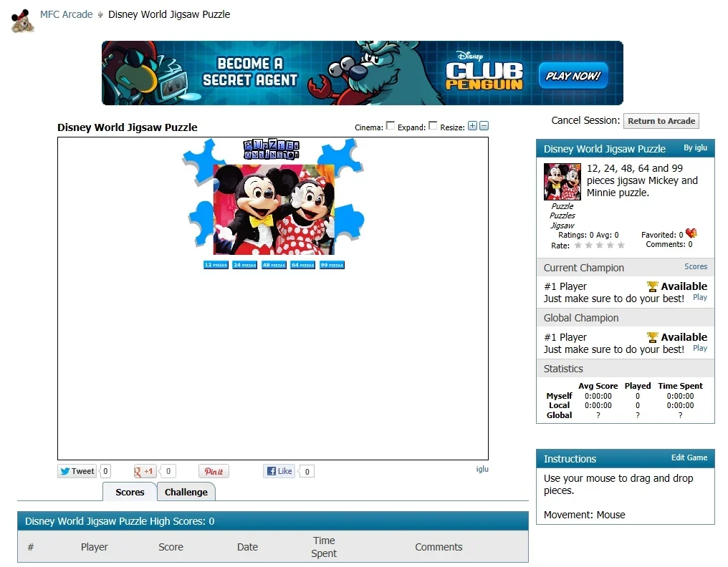Click the Puzzles tag link

click(x=562, y=215)
